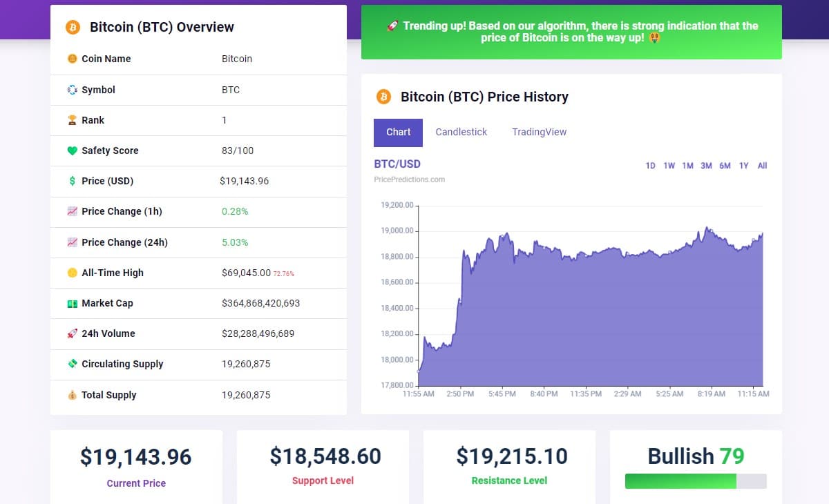Click the Symbol row icon
This screenshot has height=504, width=829.
pyautogui.click(x=72, y=90)
